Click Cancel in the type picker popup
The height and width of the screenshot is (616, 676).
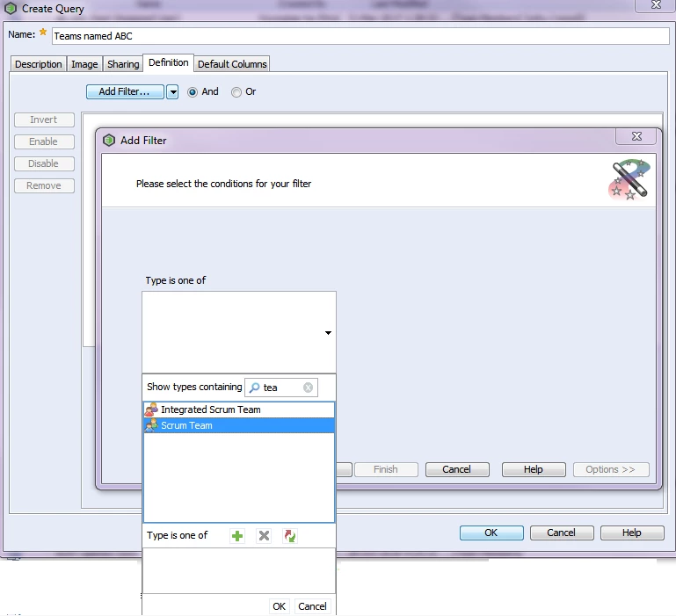[313, 606]
